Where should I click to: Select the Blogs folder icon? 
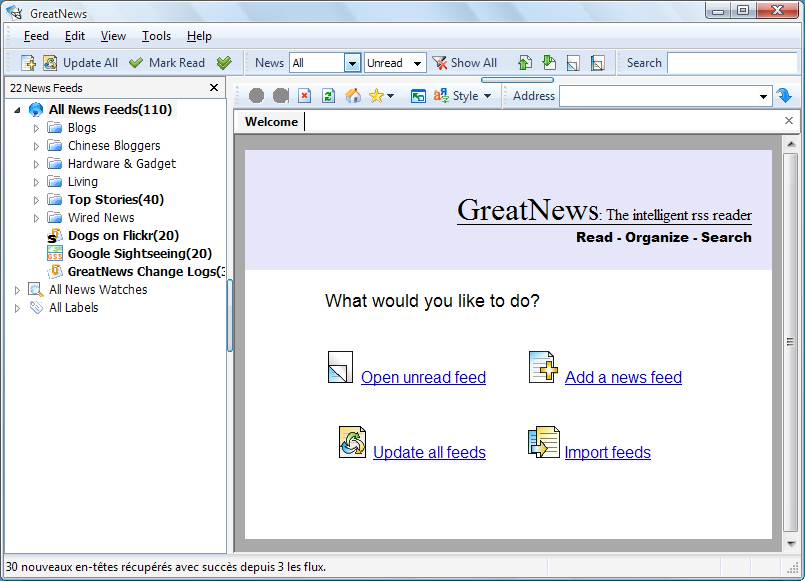tap(54, 127)
